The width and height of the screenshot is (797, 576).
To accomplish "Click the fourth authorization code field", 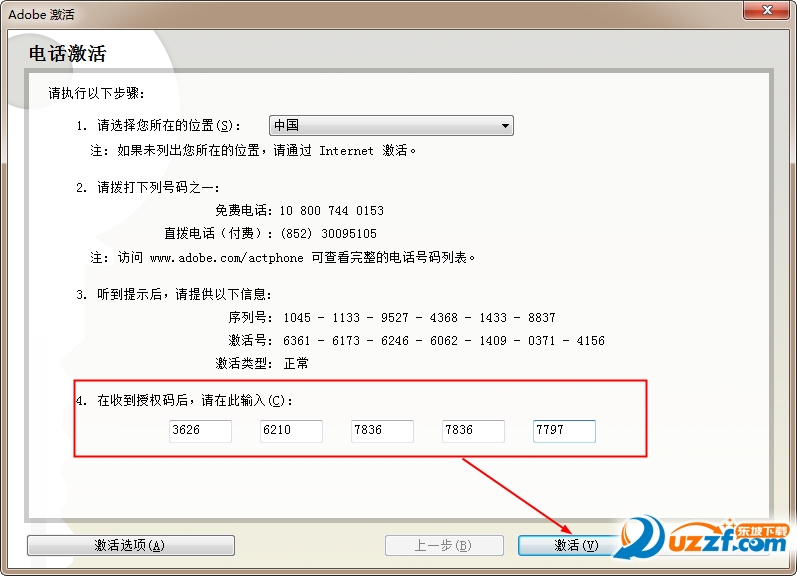I will [473, 431].
